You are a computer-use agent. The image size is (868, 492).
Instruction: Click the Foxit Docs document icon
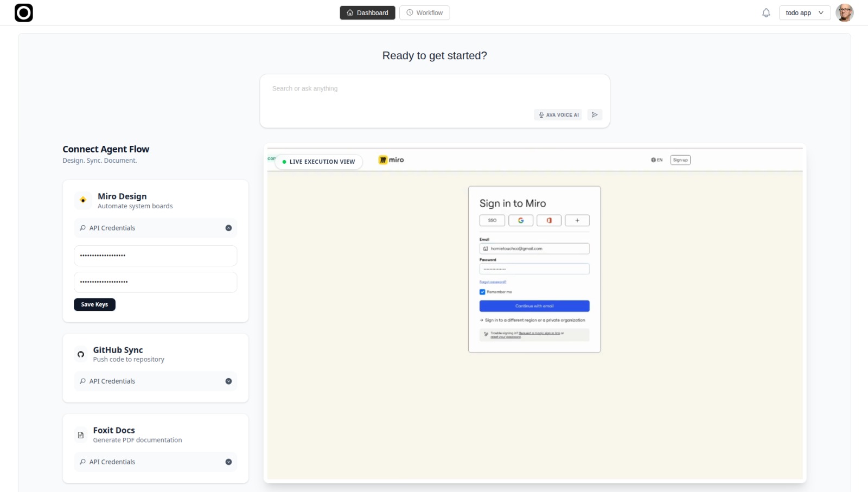81,435
